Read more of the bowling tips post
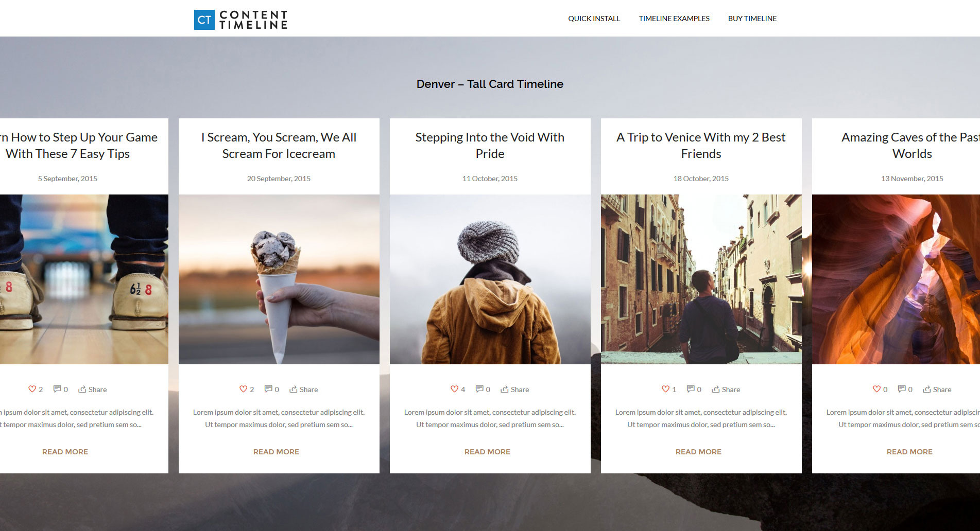This screenshot has height=531, width=980. (65, 452)
